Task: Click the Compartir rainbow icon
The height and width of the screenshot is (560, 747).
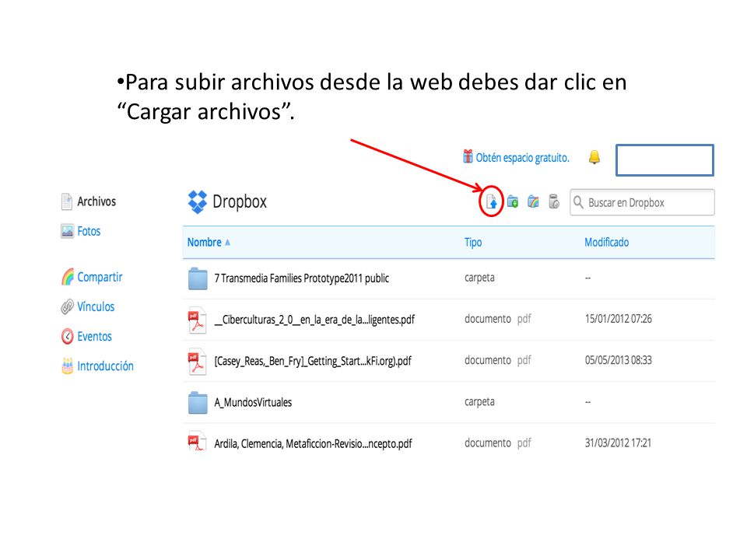Action: pos(67,277)
